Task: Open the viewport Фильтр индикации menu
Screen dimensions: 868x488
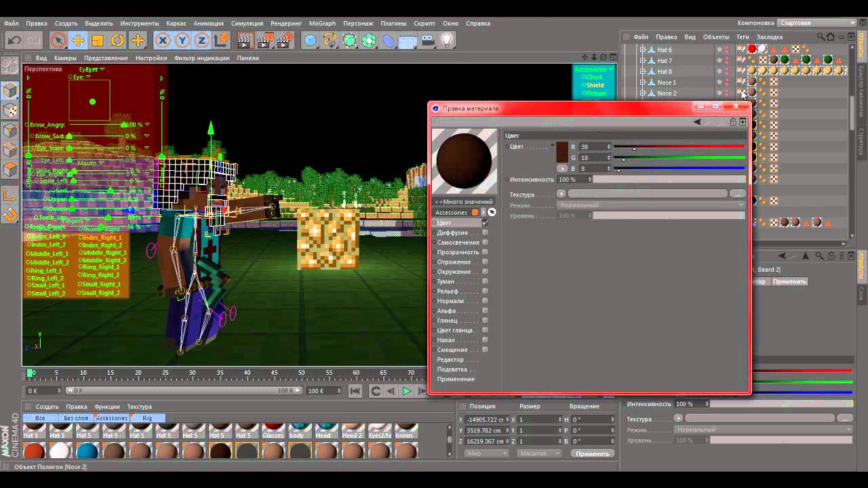Action: point(201,58)
